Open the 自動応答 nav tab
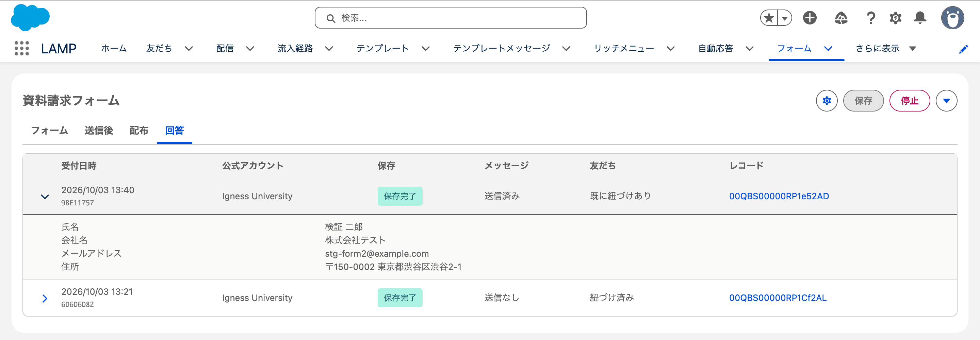 click(x=716, y=48)
